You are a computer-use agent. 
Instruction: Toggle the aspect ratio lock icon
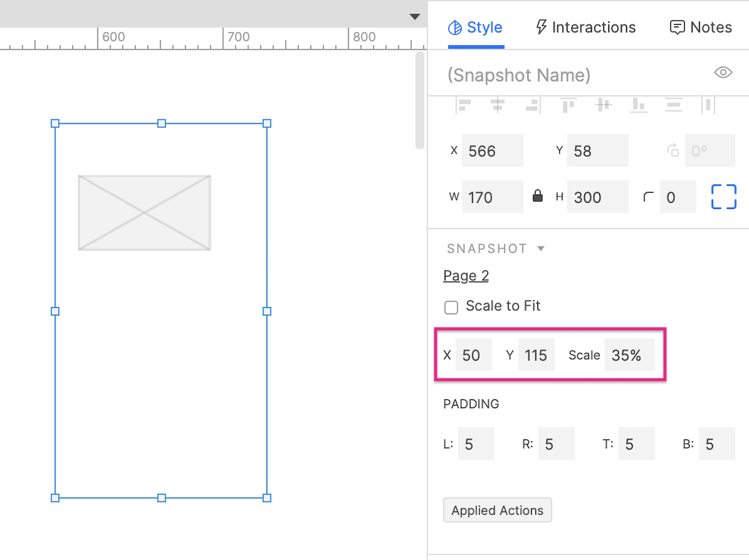(x=539, y=195)
